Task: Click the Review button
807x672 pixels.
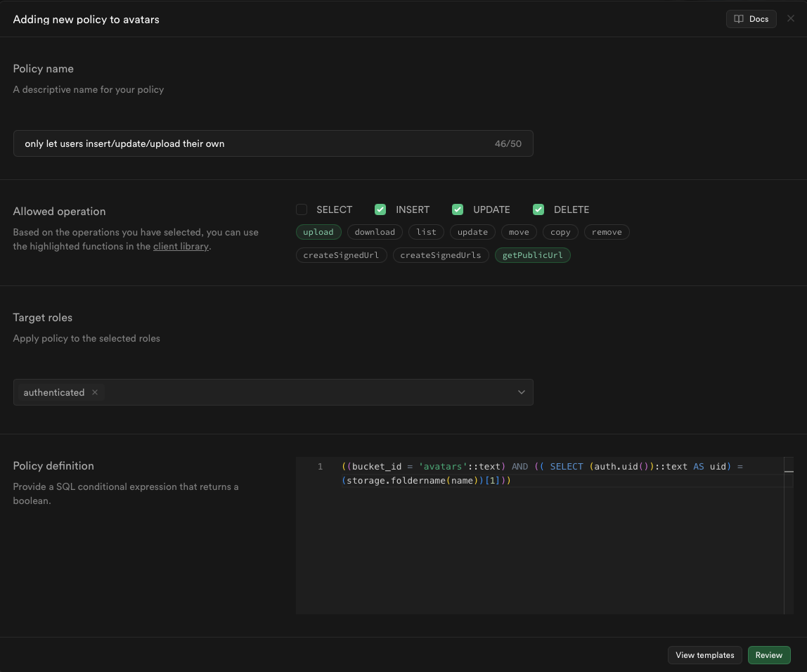Action: (x=768, y=654)
